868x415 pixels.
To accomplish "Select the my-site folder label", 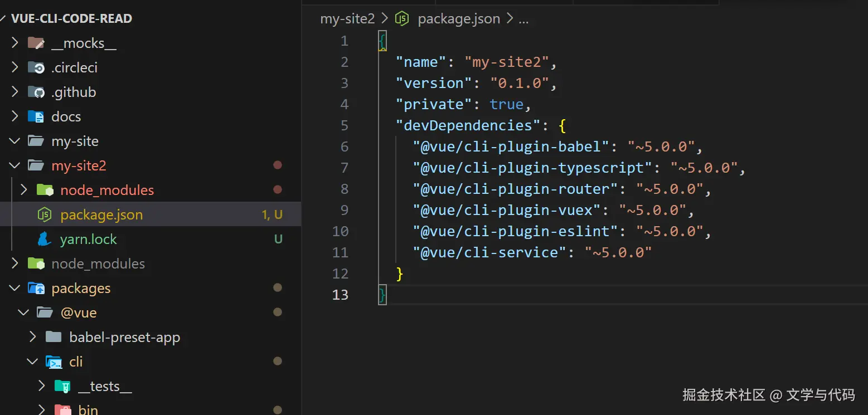I will 75,141.
